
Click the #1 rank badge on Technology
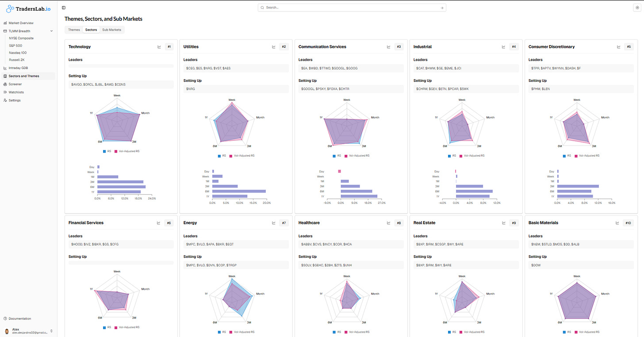tap(169, 46)
